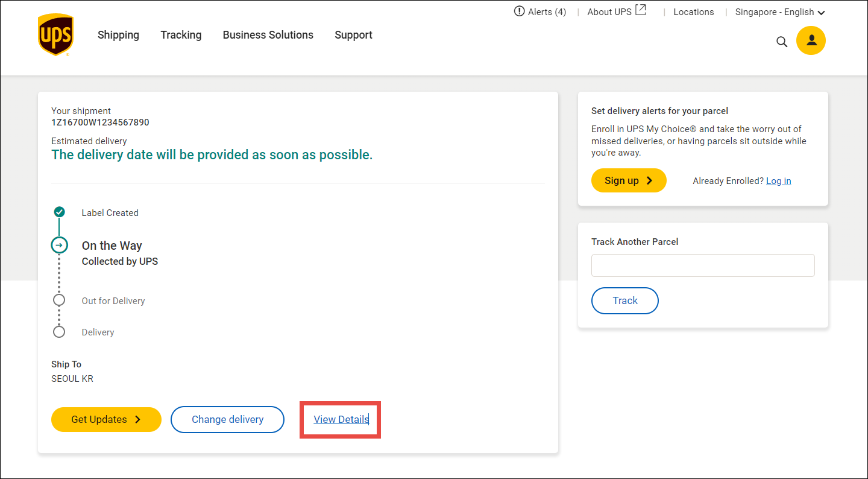
Task: Open the Business Solutions menu
Action: click(x=268, y=35)
